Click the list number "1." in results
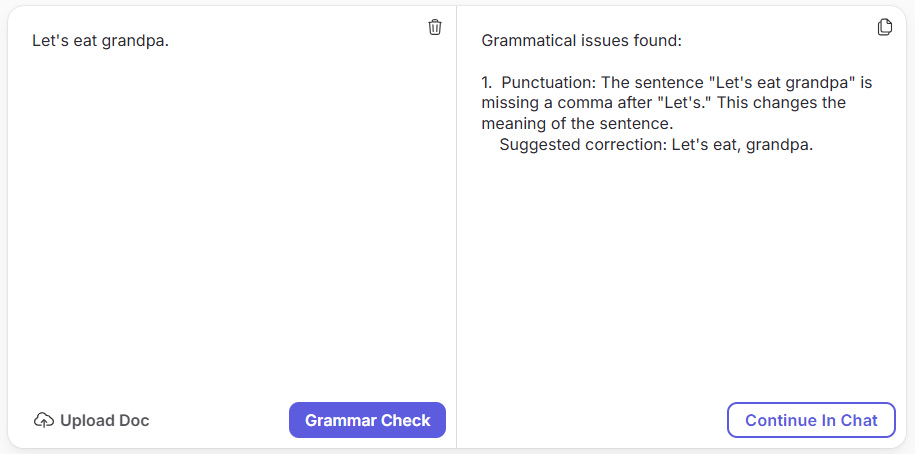 (x=487, y=83)
